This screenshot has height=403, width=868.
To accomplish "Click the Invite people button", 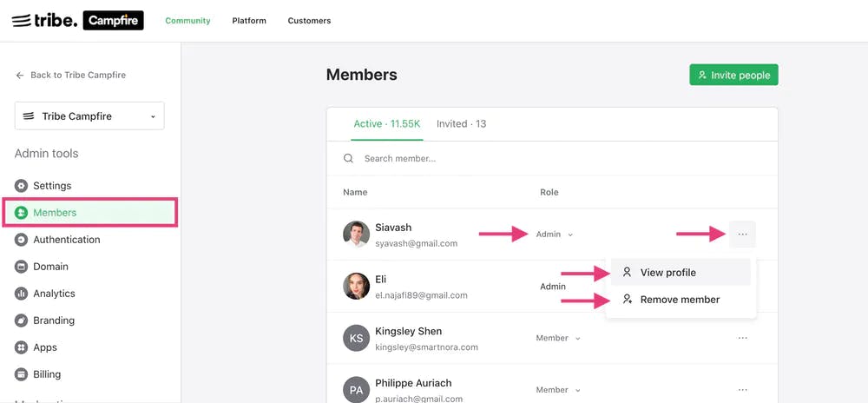I will pos(733,76).
